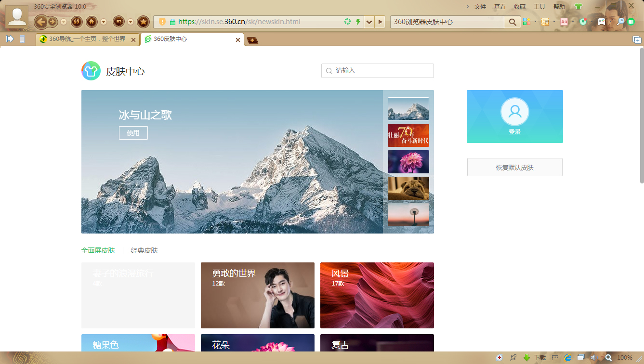The width and height of the screenshot is (644, 364).
Task: Click the green aperture icon in address bar
Action: click(347, 22)
